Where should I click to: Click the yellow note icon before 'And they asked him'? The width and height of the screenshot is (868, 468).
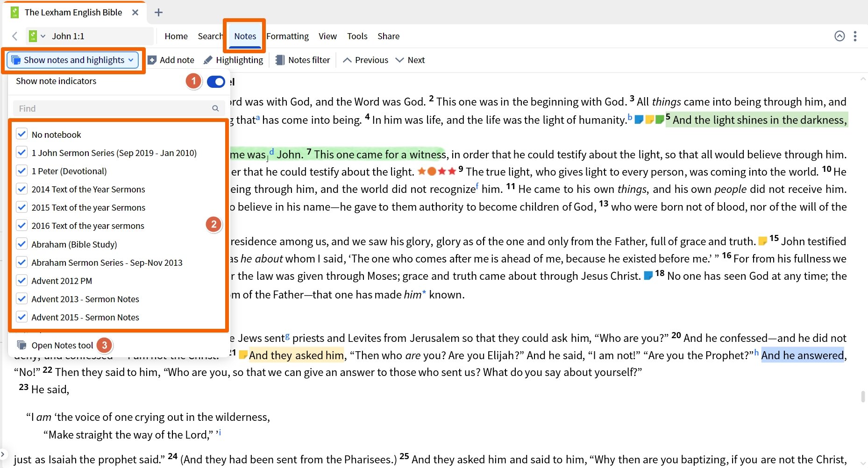243,355
